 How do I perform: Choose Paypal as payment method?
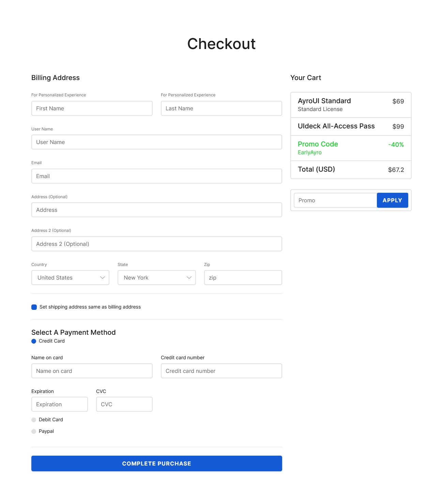[x=34, y=431]
